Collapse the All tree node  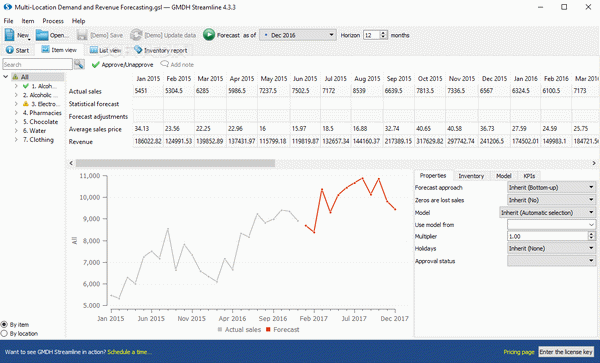[5, 77]
